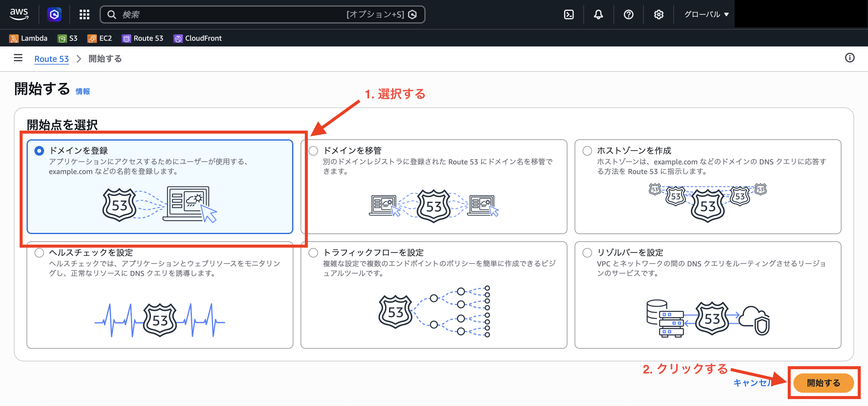The height and width of the screenshot is (406, 868).
Task: Open the EC2 shortcut in favorites bar
Action: pyautogui.click(x=99, y=38)
